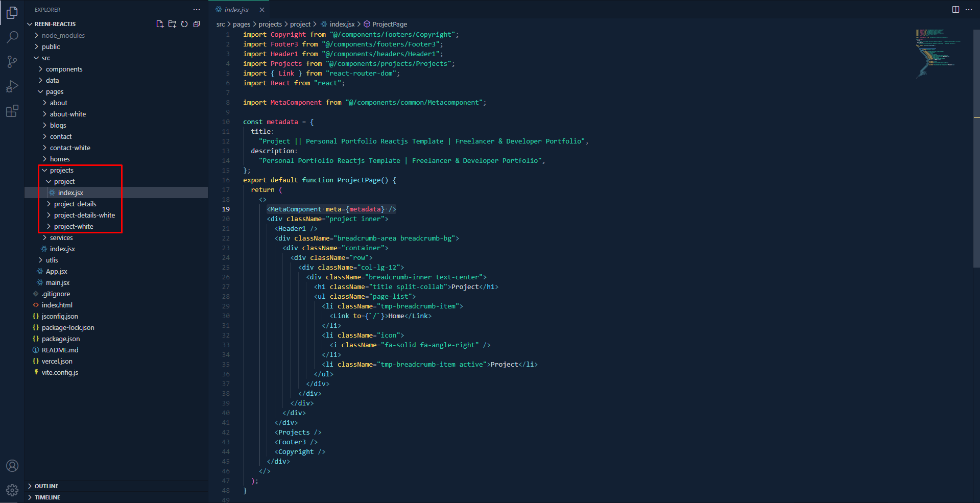Expand the OUTLINE section
Image resolution: width=980 pixels, height=503 pixels.
tap(46, 486)
